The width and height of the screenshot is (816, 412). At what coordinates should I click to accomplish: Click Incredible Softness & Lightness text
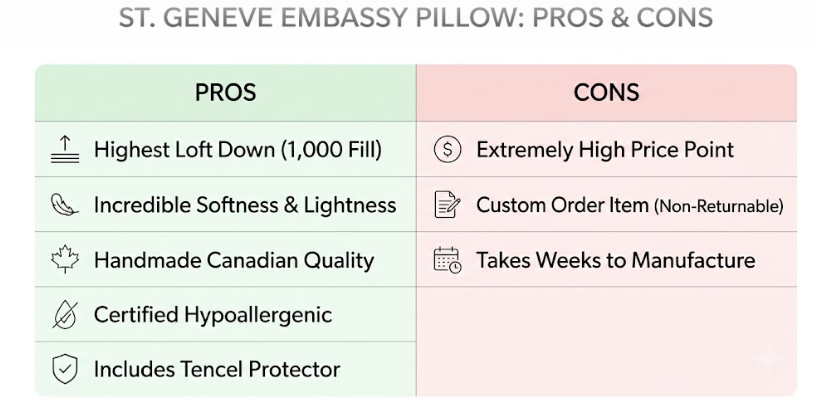[x=245, y=205]
